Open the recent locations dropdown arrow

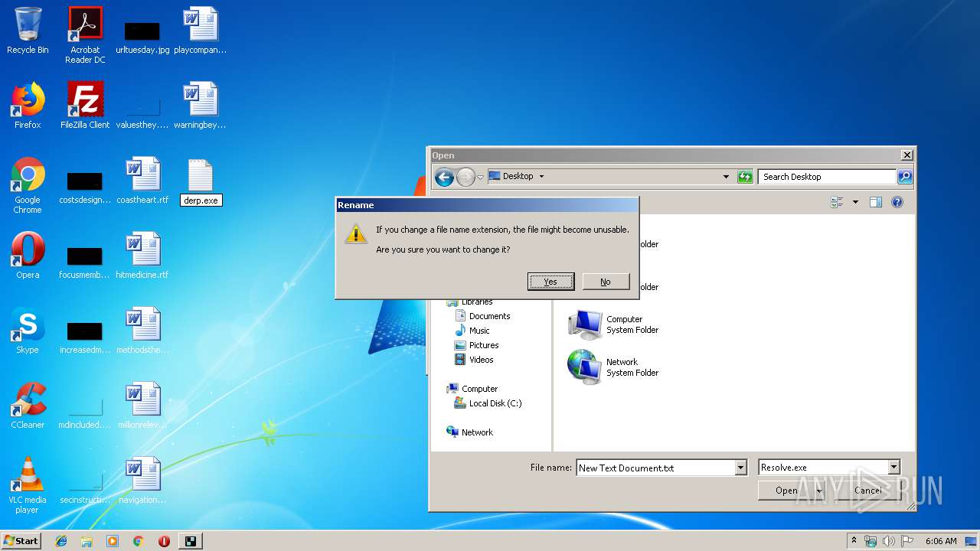480,178
